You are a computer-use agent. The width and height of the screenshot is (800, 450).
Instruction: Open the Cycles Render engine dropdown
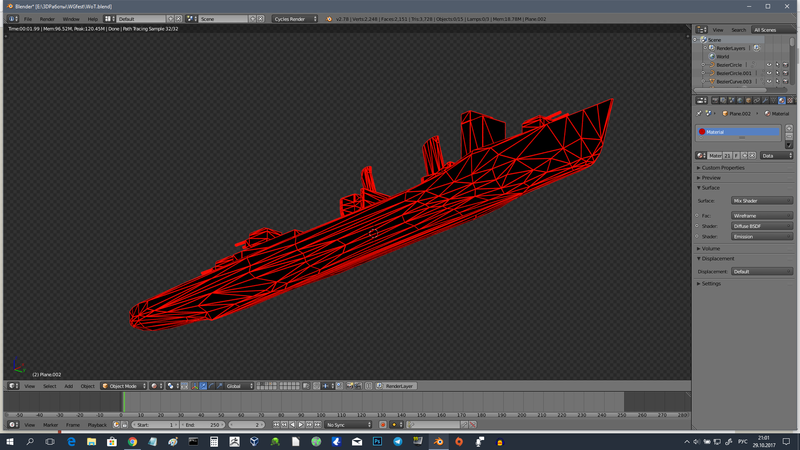click(x=295, y=19)
